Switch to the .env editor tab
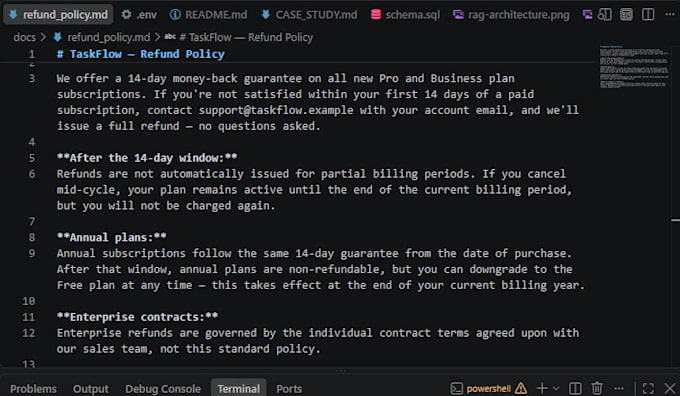This screenshot has height=396, width=680. coord(139,15)
